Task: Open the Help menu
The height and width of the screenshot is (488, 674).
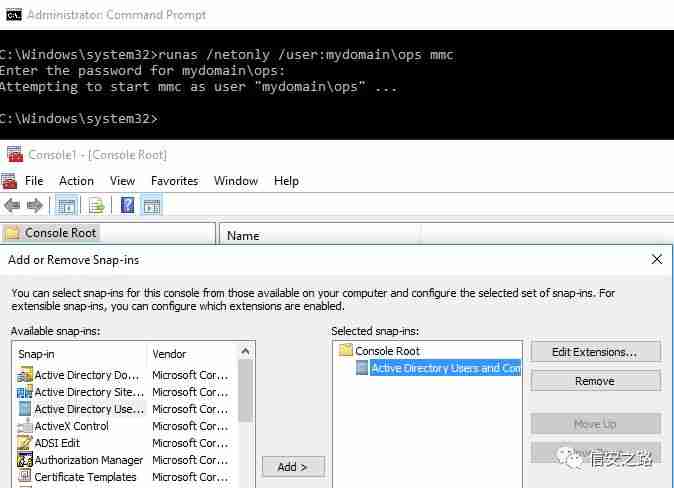Action: (x=286, y=181)
